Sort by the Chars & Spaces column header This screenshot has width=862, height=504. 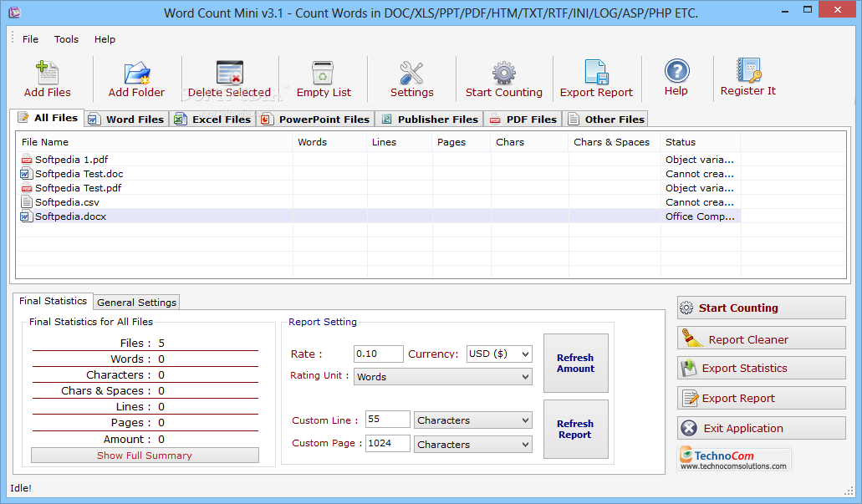point(615,142)
